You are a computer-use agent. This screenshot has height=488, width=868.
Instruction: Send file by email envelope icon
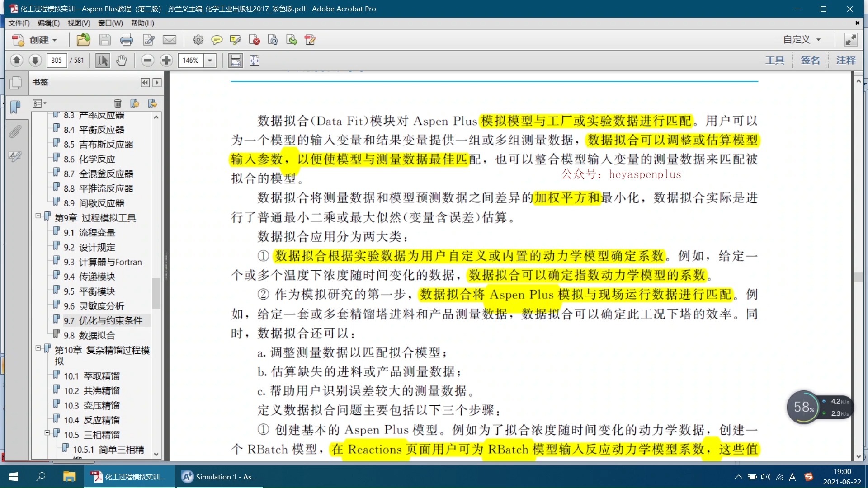tap(170, 40)
